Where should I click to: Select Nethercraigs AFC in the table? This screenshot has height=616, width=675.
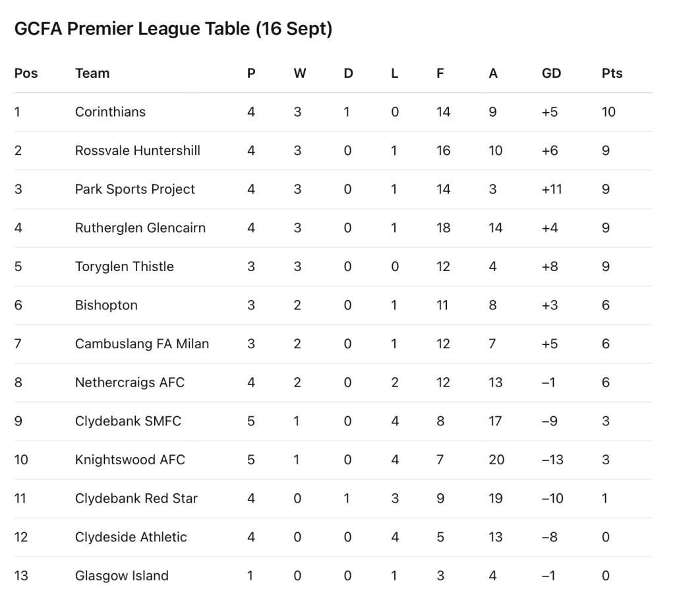click(130, 383)
